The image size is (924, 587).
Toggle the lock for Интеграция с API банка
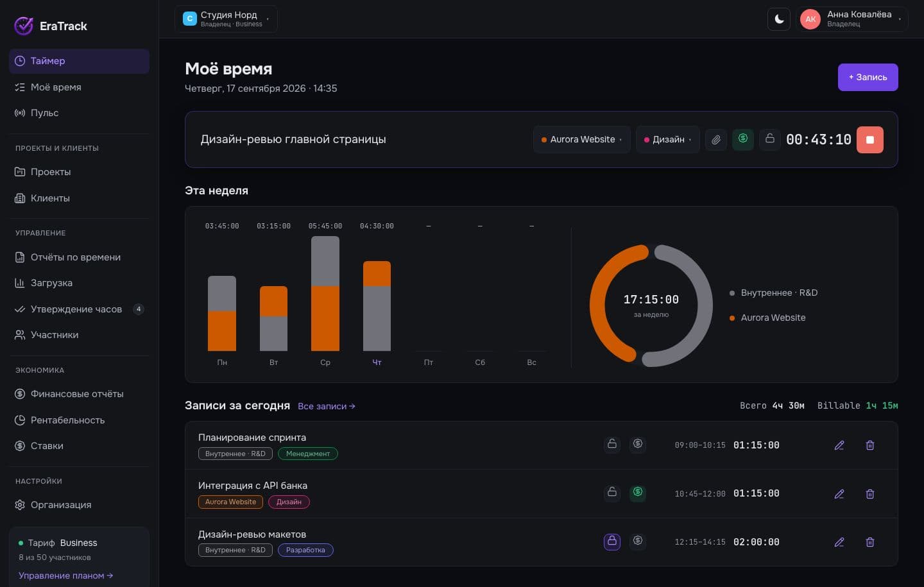pos(612,492)
